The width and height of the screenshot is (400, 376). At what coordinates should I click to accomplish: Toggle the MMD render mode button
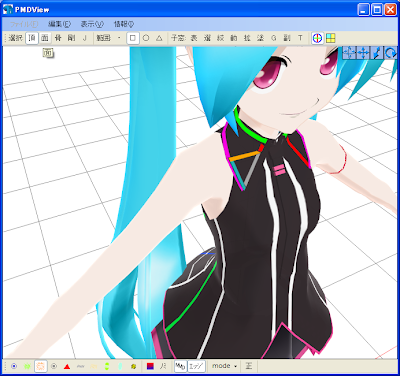coord(181,366)
